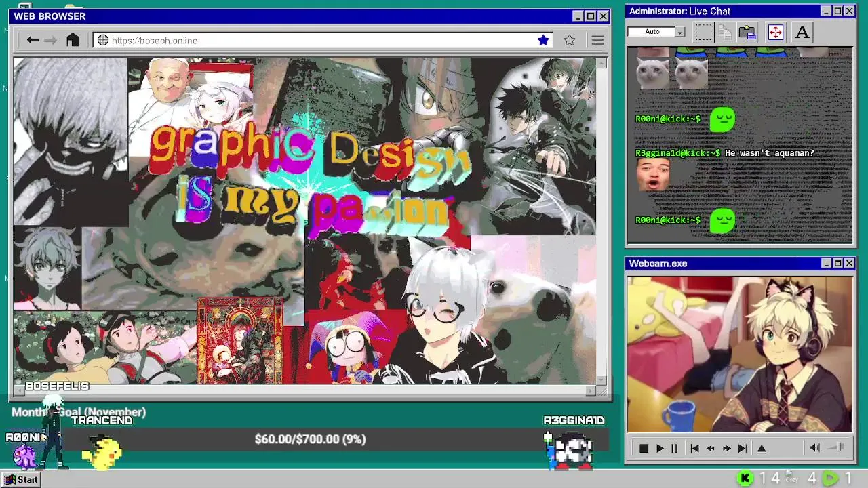Open favorites with the outlined star icon

point(570,40)
